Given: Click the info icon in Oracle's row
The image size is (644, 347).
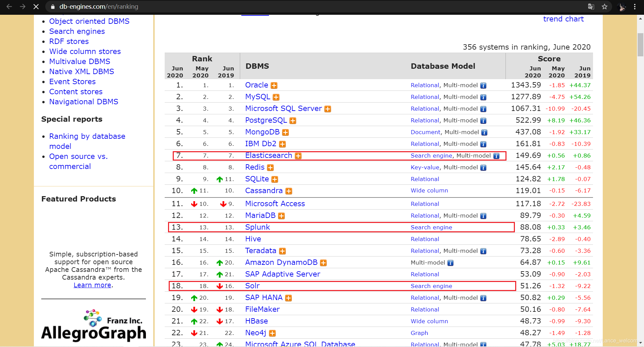Looking at the screenshot, I should [x=483, y=85].
